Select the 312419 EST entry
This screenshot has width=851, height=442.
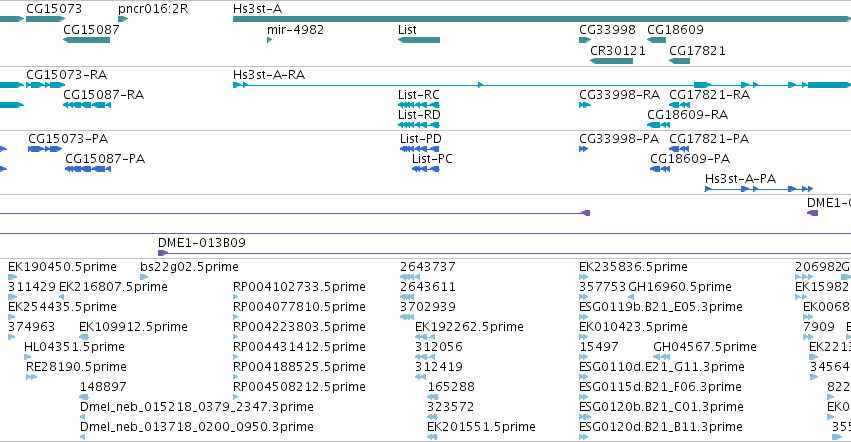439,367
